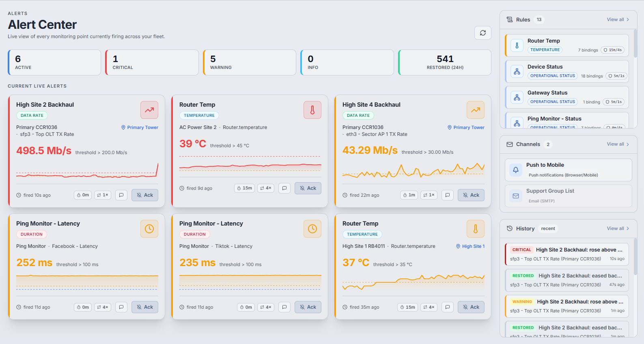Open comments on AC Power Site 2 alert
The width and height of the screenshot is (644, 344).
284,188
